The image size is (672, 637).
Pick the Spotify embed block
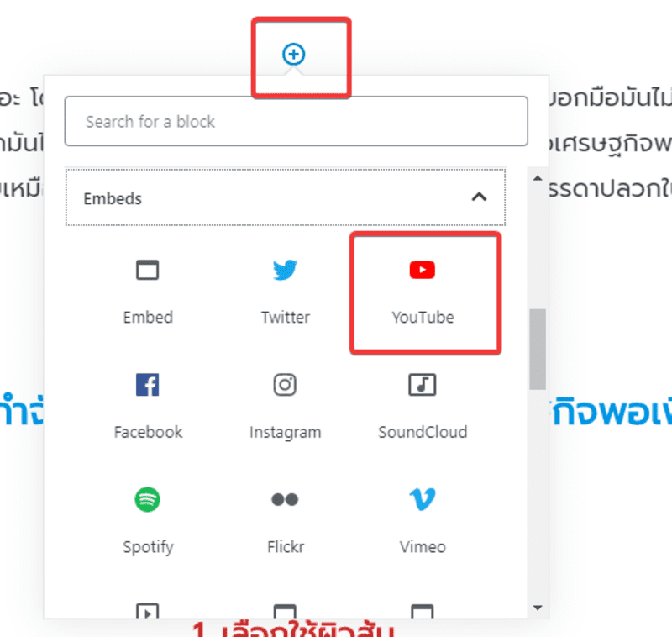point(148,522)
